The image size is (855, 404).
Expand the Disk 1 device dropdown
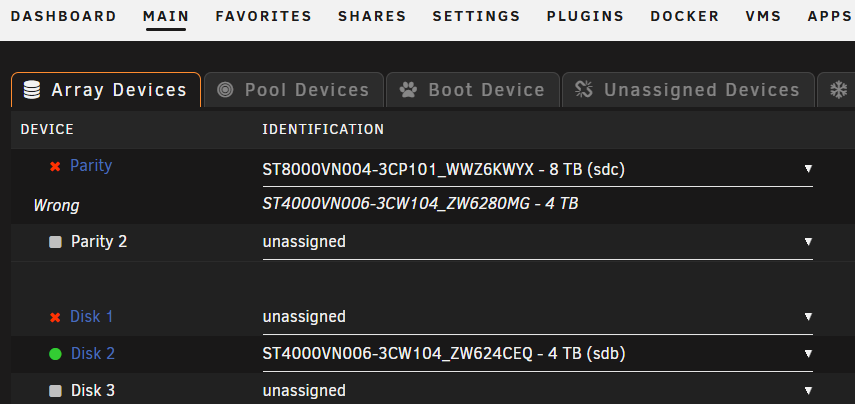tap(538, 317)
